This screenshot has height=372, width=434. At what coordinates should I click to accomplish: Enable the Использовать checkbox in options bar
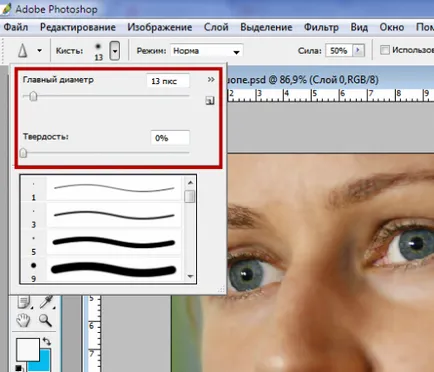(x=385, y=50)
